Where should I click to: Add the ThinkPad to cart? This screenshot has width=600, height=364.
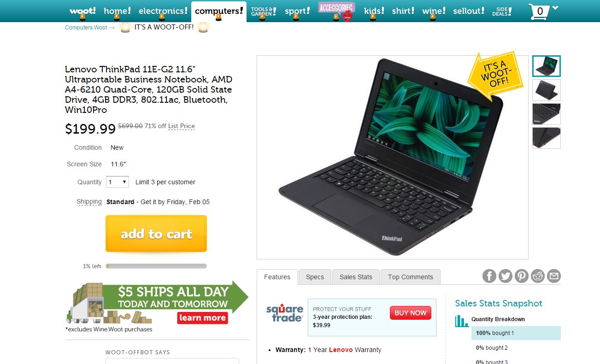click(x=156, y=234)
